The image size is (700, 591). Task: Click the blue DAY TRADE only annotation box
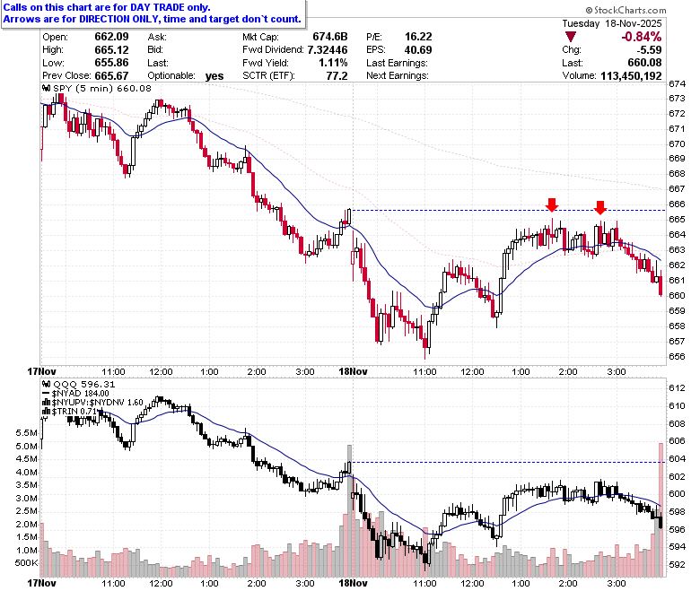tap(153, 13)
